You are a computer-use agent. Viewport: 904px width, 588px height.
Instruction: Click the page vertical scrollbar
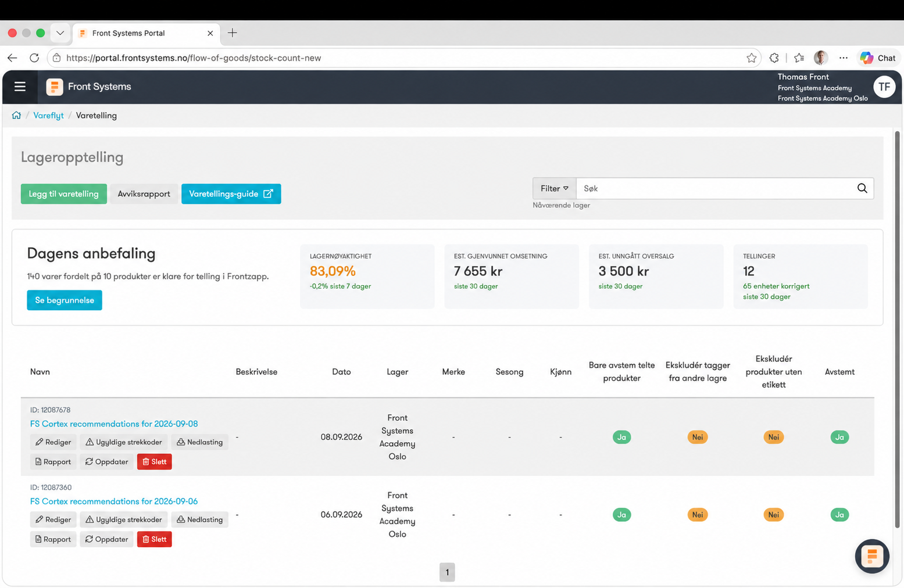tap(897, 329)
